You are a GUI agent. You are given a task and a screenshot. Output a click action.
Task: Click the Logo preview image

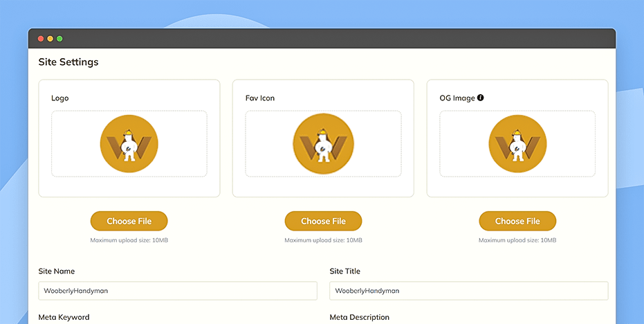(x=129, y=143)
